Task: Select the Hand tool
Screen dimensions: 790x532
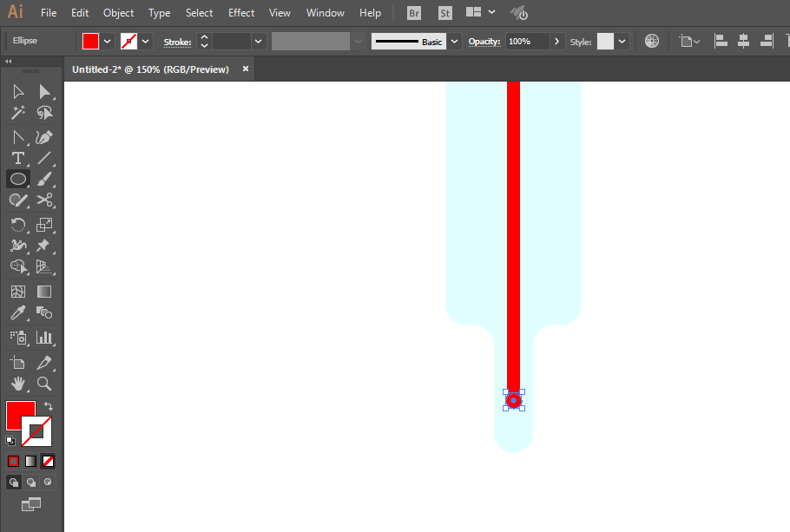Action: pyautogui.click(x=18, y=384)
